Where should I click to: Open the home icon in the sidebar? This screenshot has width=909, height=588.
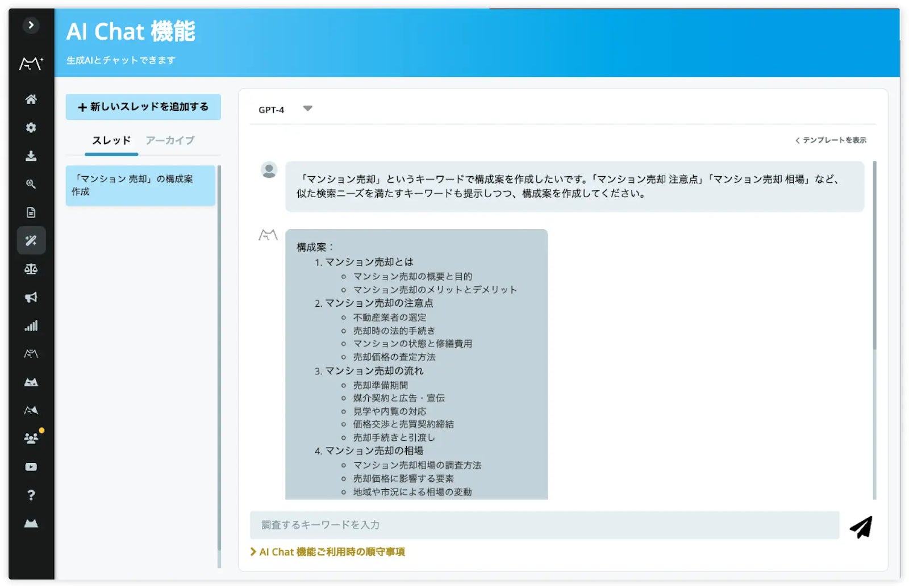pos(31,99)
